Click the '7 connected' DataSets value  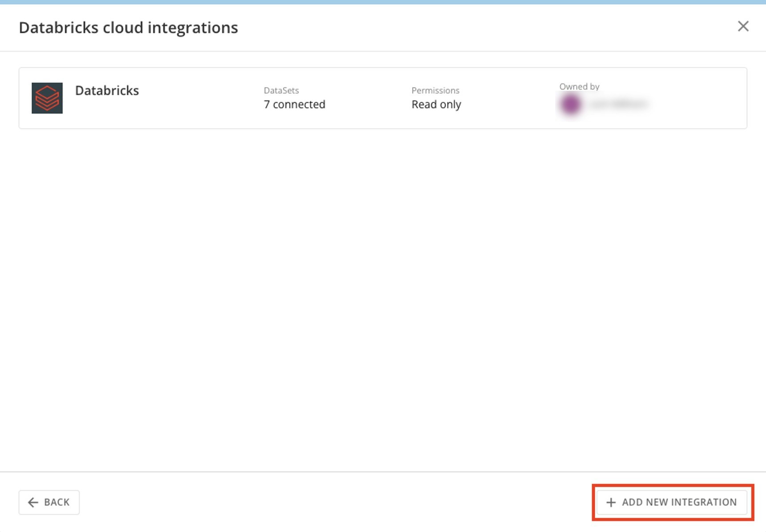point(294,105)
